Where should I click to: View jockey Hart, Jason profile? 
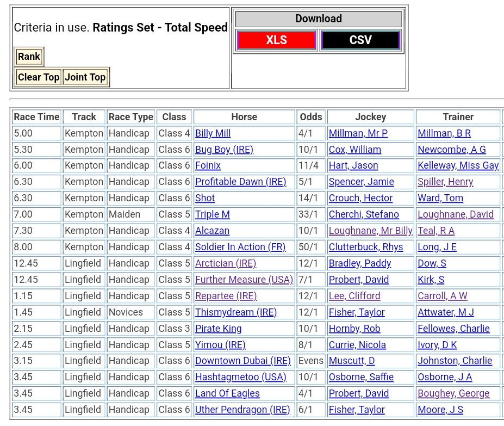coord(353,165)
